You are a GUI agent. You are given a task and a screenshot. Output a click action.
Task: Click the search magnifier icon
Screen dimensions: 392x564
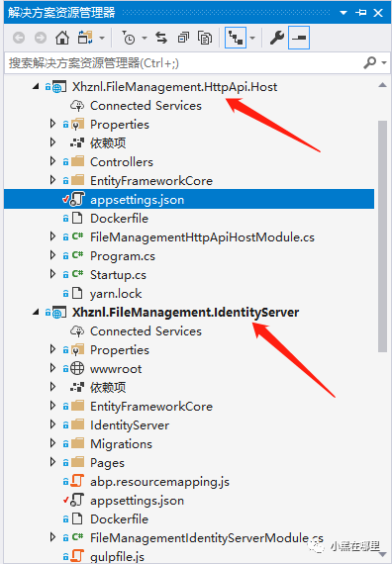(370, 63)
